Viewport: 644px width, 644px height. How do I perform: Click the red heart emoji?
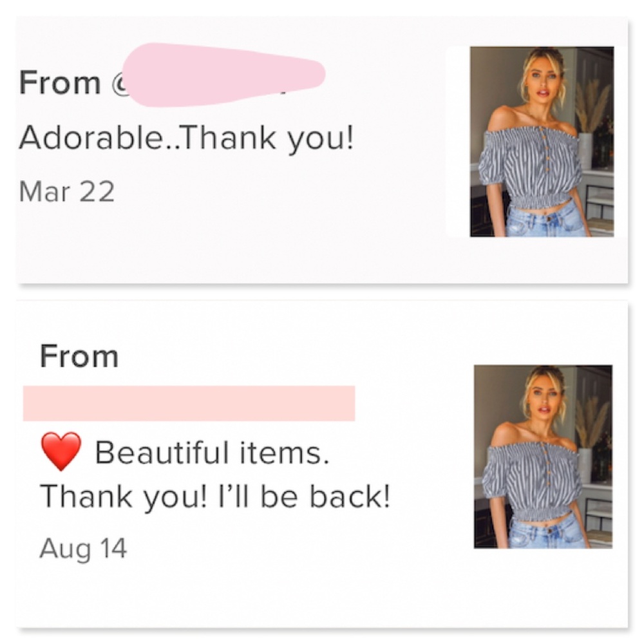pyautogui.click(x=61, y=451)
